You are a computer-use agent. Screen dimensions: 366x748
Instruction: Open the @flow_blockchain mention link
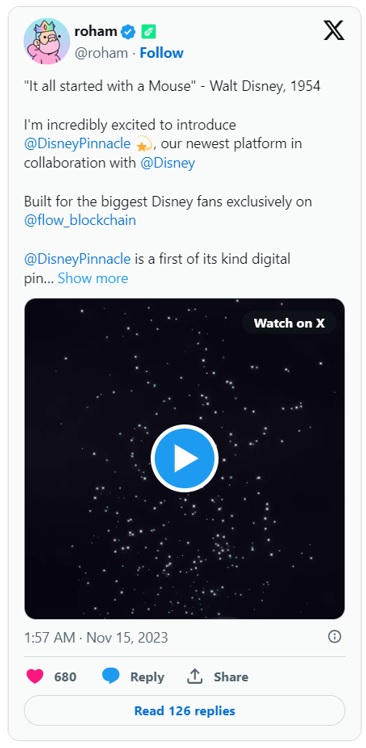tap(80, 220)
